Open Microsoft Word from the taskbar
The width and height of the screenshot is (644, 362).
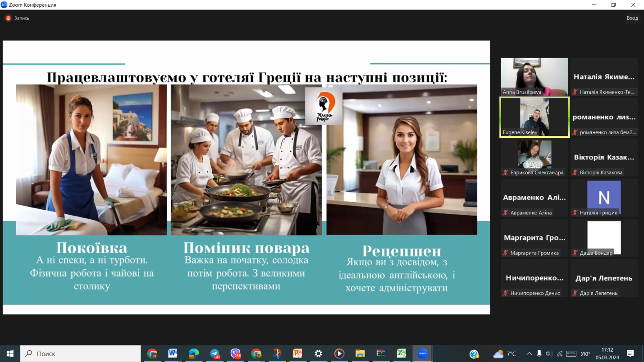[x=173, y=354]
